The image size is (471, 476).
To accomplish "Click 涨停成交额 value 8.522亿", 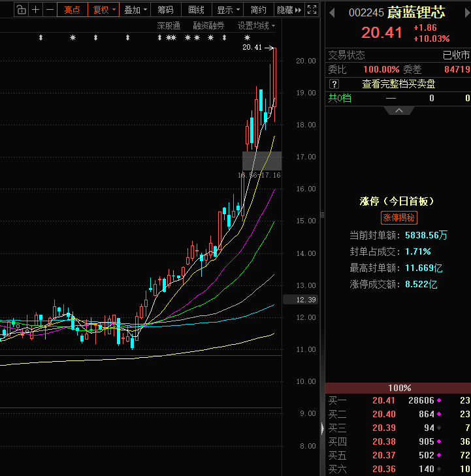I will click(x=421, y=285).
